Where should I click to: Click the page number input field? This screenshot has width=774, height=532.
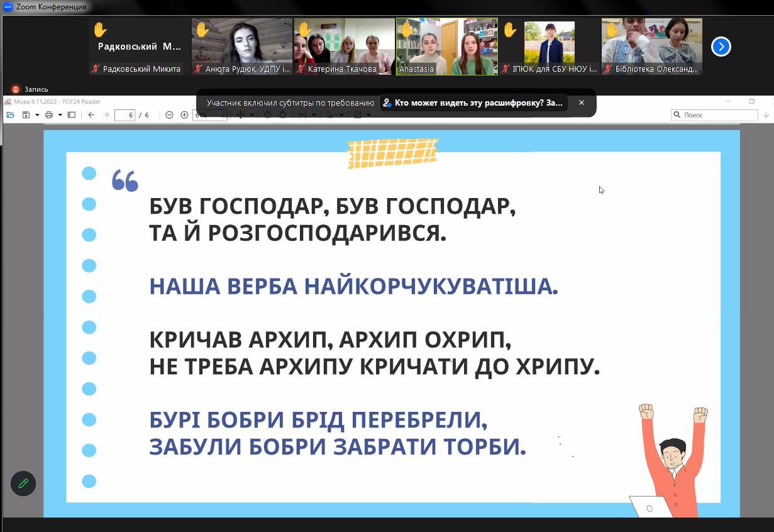coord(125,115)
